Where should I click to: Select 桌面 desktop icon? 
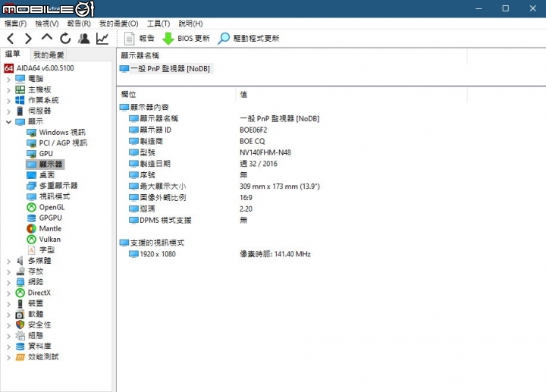[x=31, y=175]
